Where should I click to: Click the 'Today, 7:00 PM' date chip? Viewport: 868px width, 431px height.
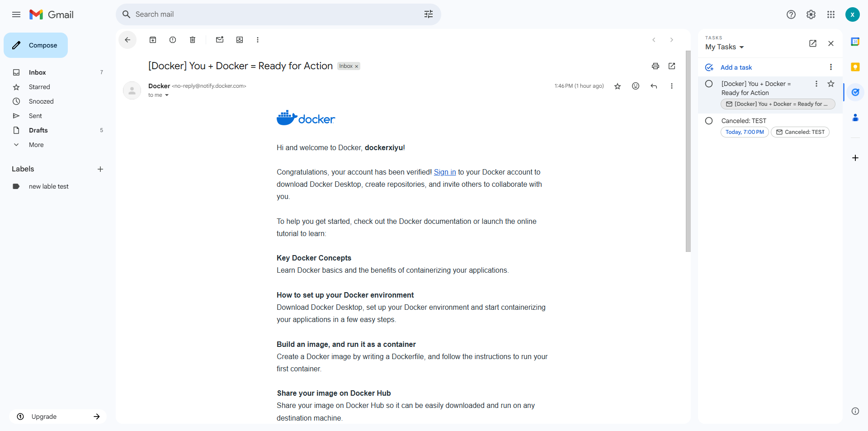(x=745, y=132)
